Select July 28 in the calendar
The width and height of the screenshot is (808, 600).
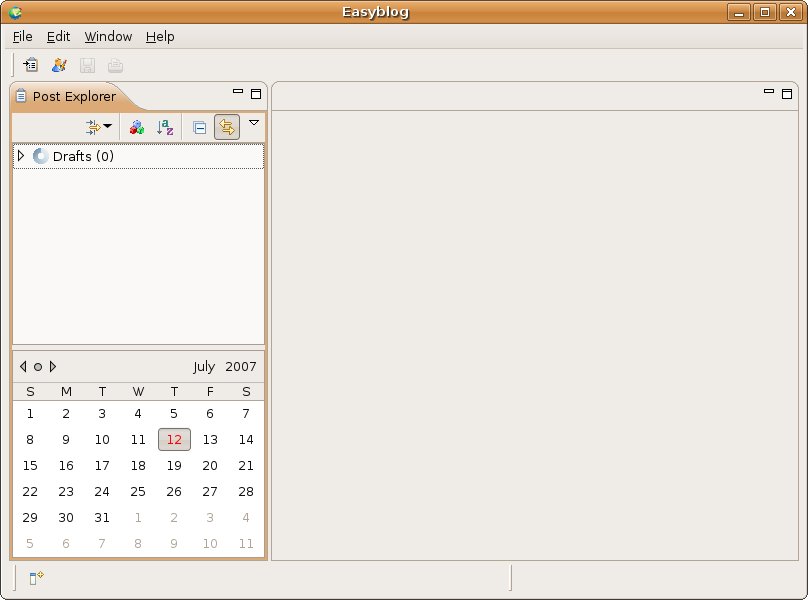(246, 491)
